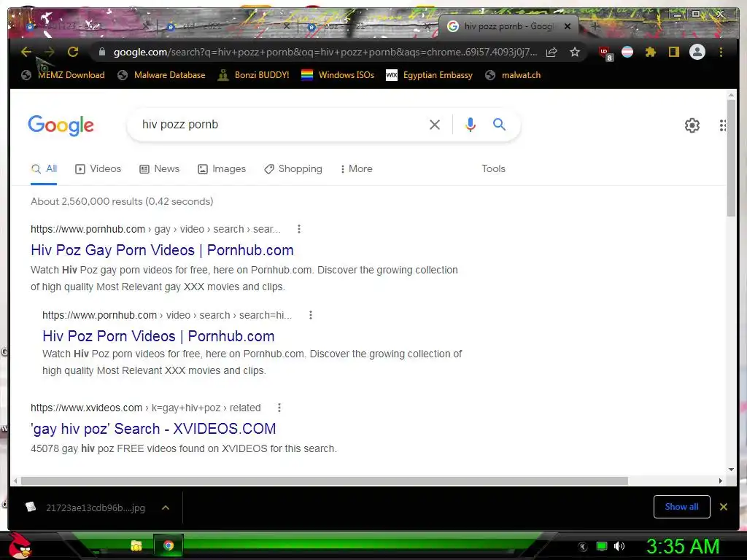Open the MEMZ Download bookmark
This screenshot has height=560, width=747.
click(63, 75)
